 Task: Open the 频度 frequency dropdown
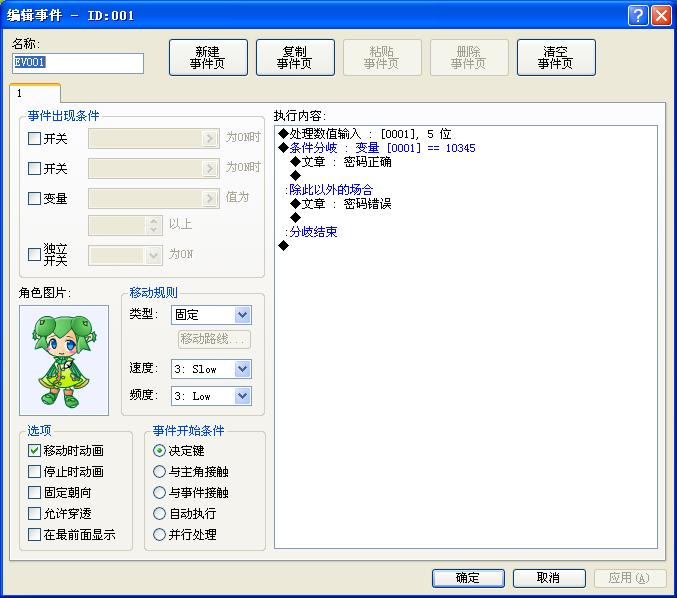211,396
